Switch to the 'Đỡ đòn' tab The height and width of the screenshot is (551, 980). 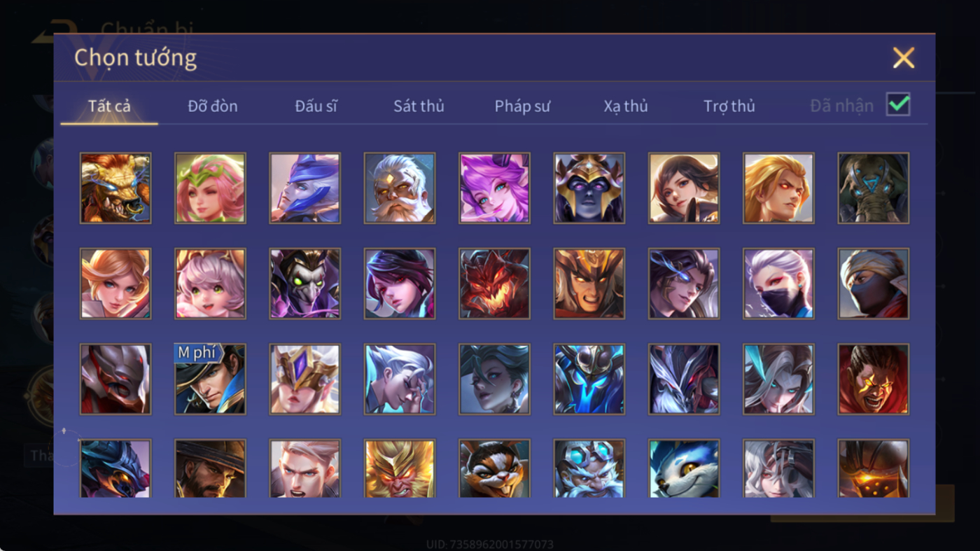[213, 106]
